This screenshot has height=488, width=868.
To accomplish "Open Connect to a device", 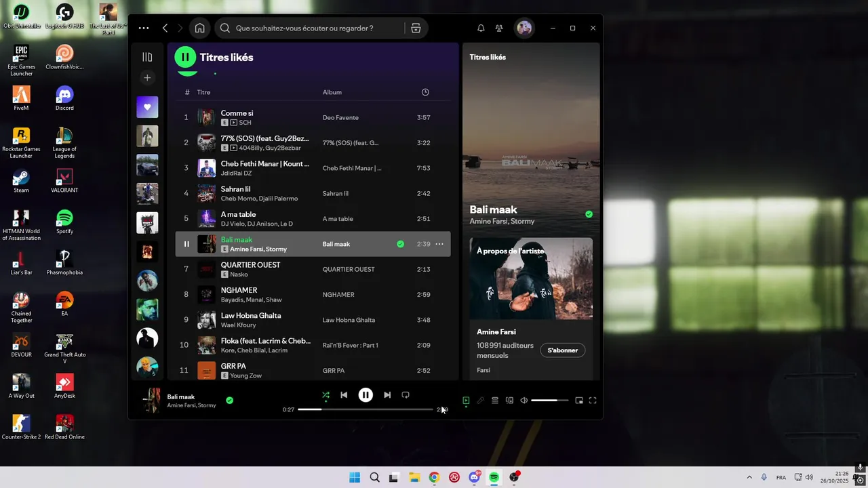I will (x=509, y=401).
